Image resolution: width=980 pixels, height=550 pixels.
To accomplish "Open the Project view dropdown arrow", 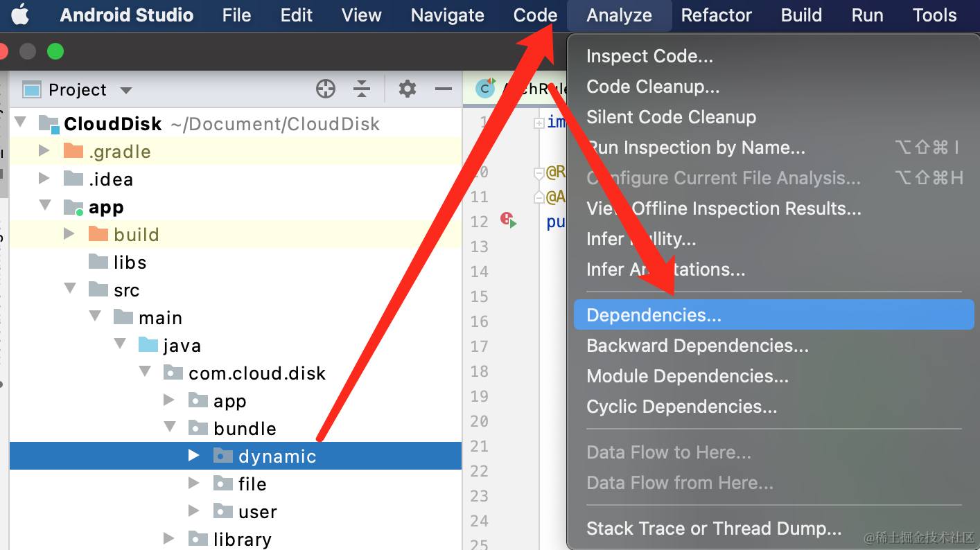I will tap(125, 90).
